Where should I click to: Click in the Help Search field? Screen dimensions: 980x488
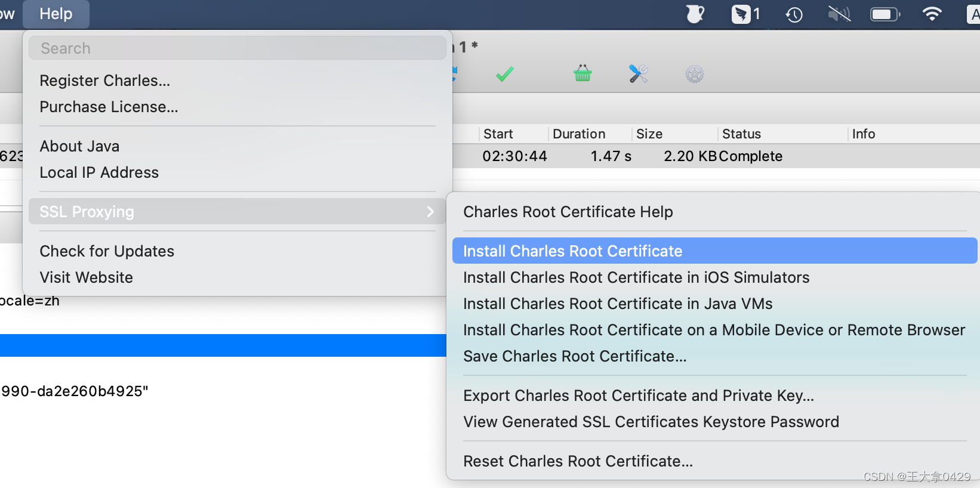(x=238, y=48)
